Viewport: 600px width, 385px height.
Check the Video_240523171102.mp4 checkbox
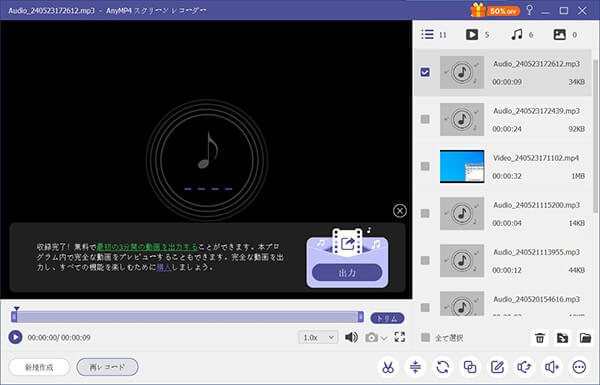point(425,166)
